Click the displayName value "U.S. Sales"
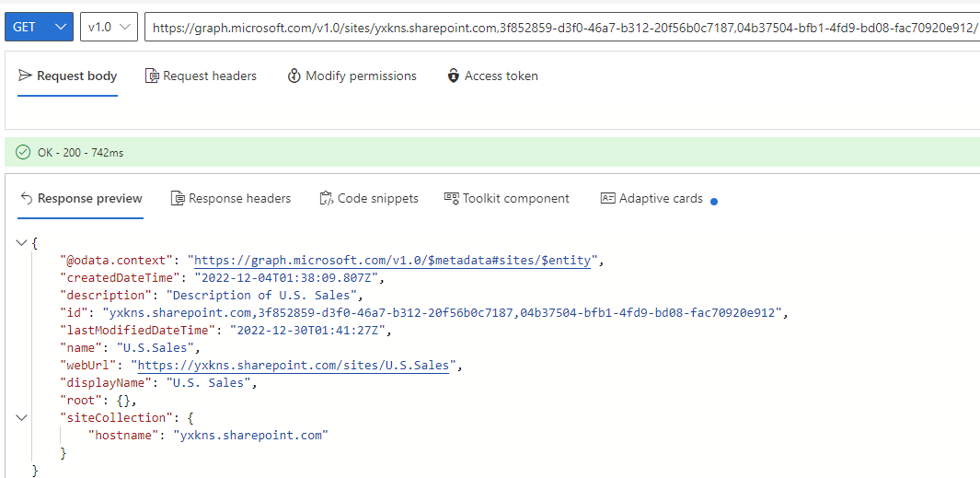Viewport: 980px width, 478px height. pyautogui.click(x=209, y=382)
